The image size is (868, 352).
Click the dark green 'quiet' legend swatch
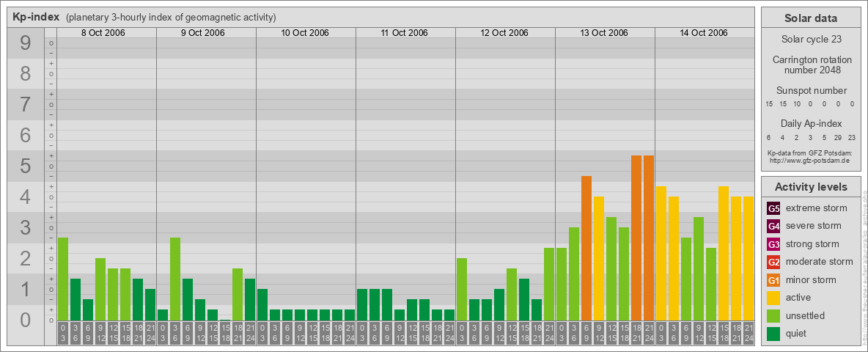pyautogui.click(x=773, y=334)
